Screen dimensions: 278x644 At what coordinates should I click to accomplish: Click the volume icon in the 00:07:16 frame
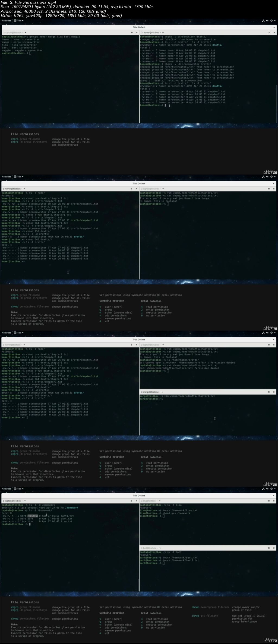[267, 177]
